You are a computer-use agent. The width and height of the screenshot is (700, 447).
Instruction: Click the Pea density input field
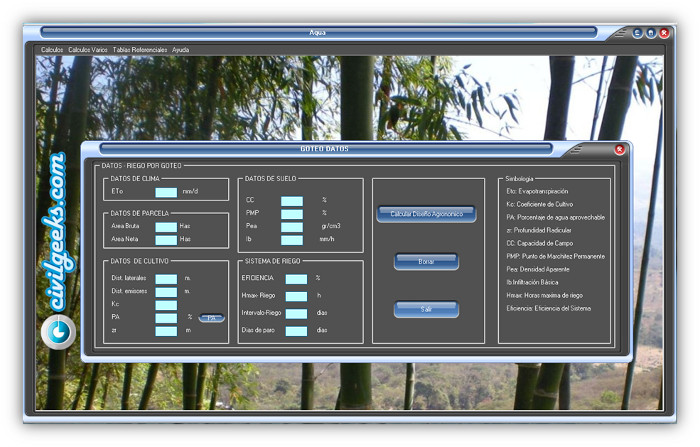click(x=291, y=227)
